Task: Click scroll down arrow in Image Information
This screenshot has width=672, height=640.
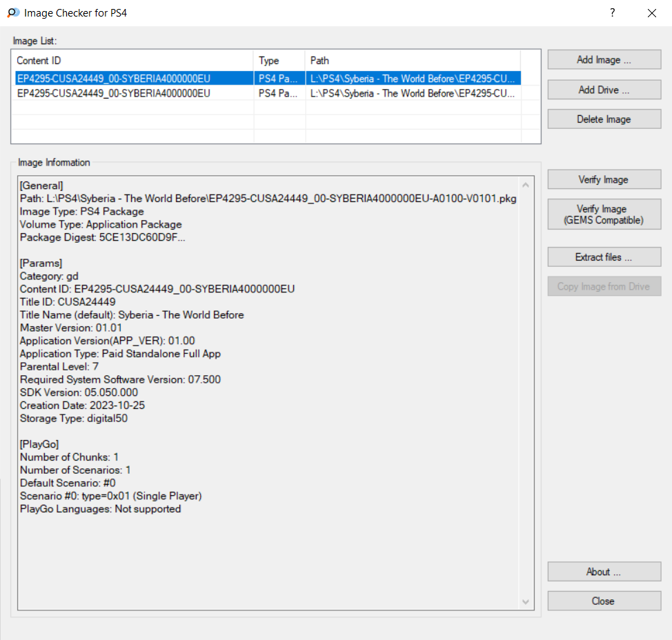Action: 526,602
